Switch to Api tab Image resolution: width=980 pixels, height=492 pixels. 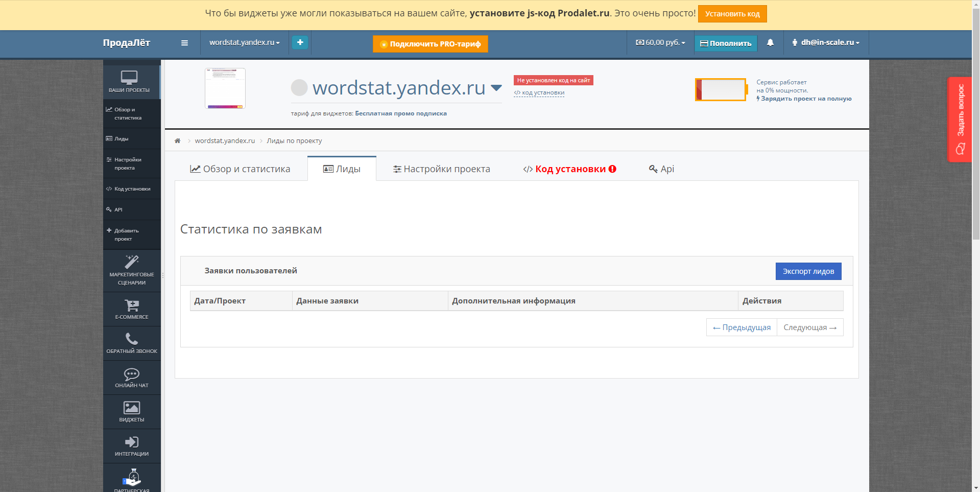pyautogui.click(x=661, y=169)
